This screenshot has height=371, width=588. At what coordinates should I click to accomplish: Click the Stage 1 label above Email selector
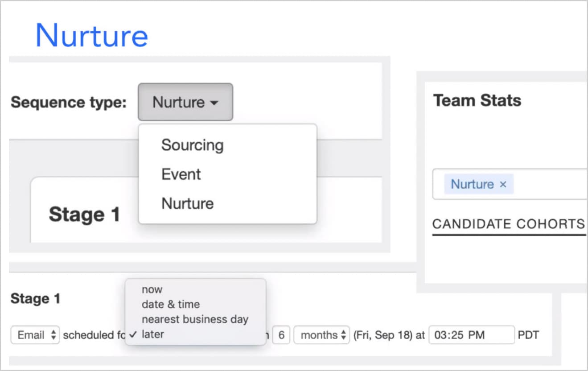35,298
